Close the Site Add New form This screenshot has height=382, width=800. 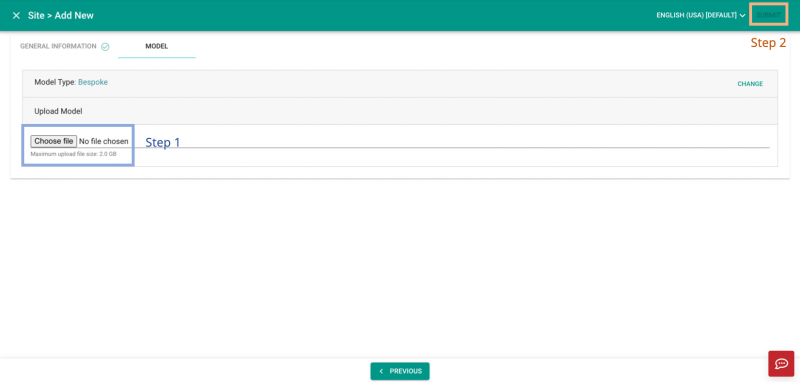[x=16, y=15]
